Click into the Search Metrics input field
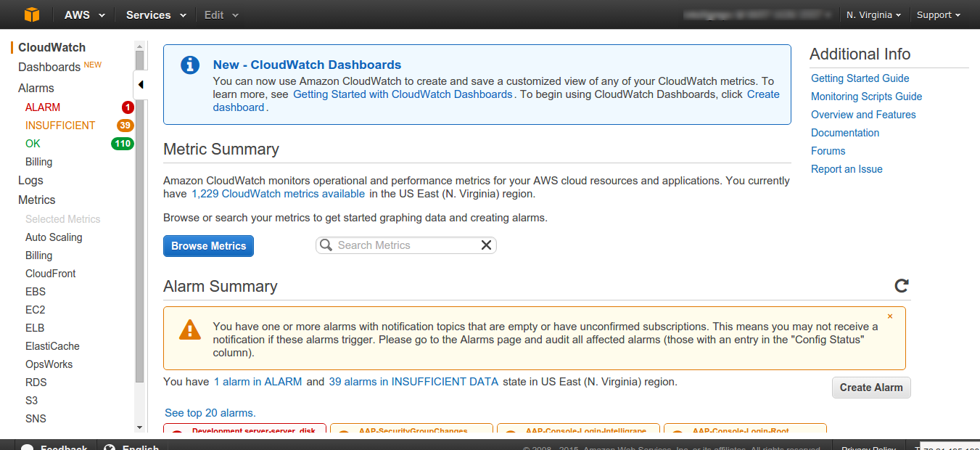Image resolution: width=980 pixels, height=450 pixels. pyautogui.click(x=406, y=245)
